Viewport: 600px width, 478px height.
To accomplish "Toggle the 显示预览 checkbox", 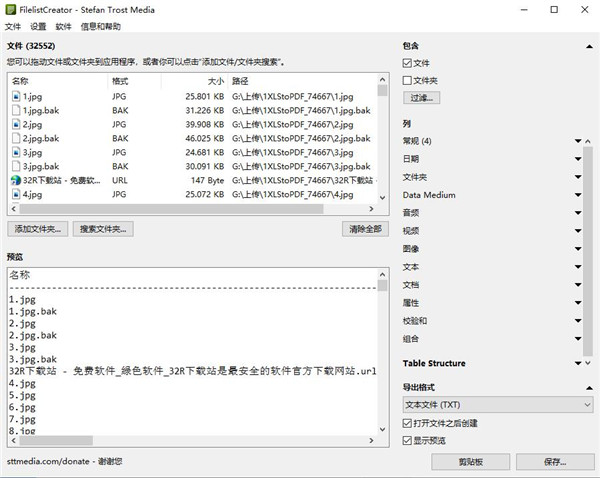I will tap(407, 440).
